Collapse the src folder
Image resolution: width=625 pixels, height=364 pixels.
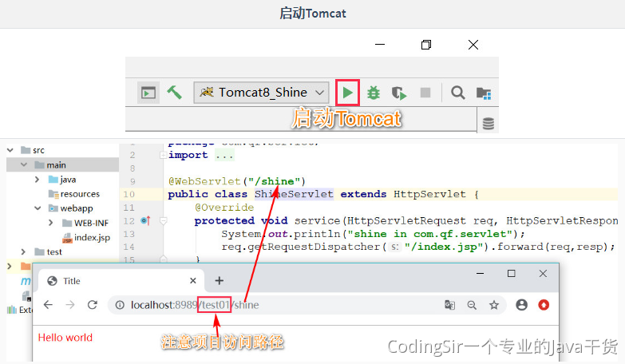click(x=10, y=150)
